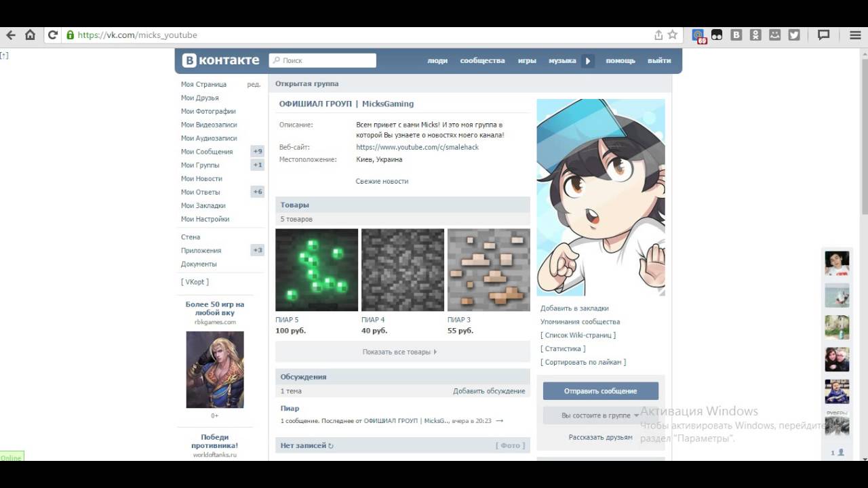This screenshot has width=868, height=488.
Task: Click the [ Фото ] link
Action: (510, 446)
